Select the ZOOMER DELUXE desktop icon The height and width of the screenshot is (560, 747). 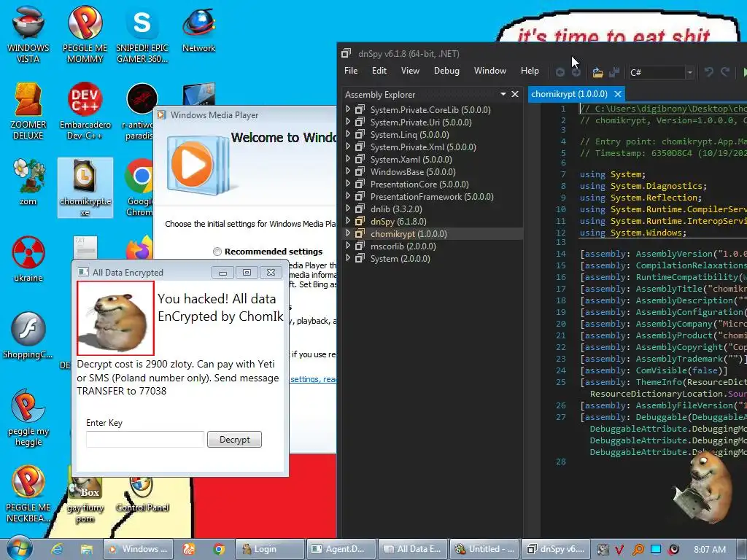pyautogui.click(x=28, y=111)
